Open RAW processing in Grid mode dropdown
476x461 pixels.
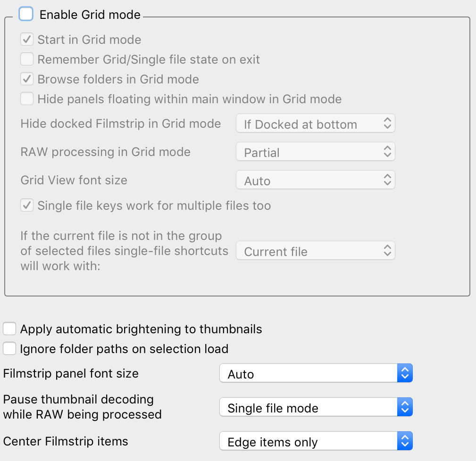(x=315, y=152)
